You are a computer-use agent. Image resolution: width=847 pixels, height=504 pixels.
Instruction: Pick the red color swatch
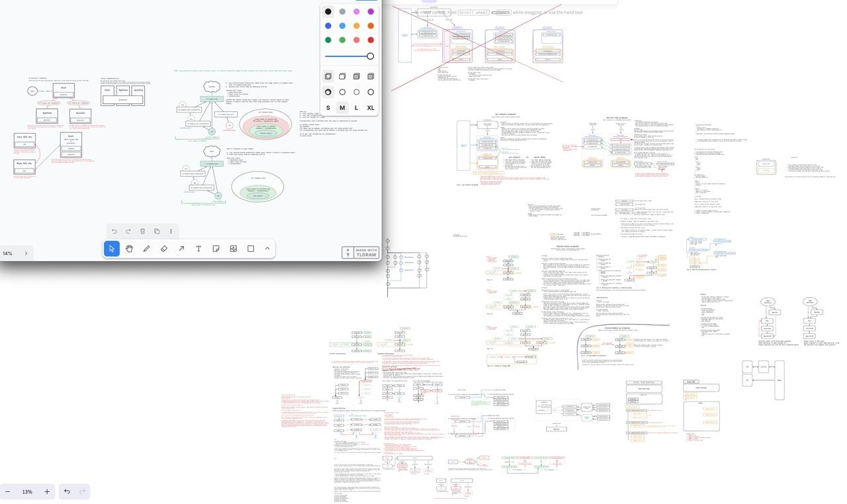[x=371, y=40]
